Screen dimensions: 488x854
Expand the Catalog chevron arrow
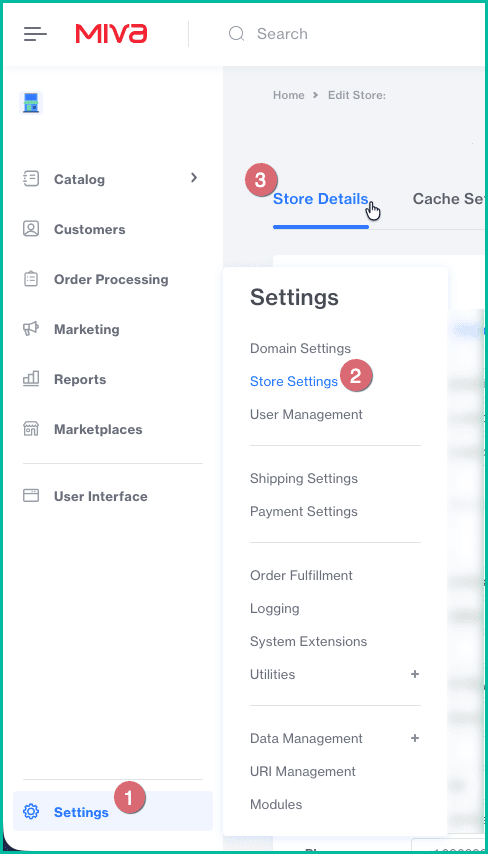194,178
